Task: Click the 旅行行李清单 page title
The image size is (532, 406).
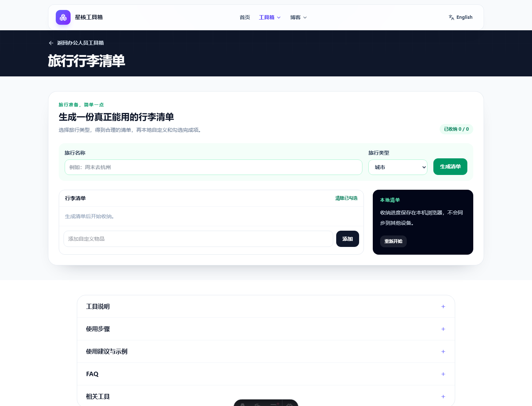Action: (x=86, y=61)
